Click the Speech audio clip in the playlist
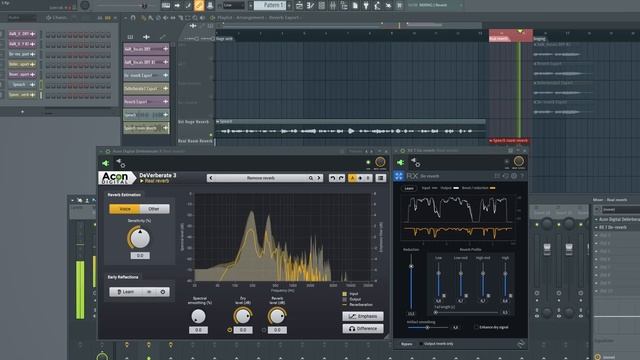This screenshot has height=360, width=640. (x=350, y=129)
